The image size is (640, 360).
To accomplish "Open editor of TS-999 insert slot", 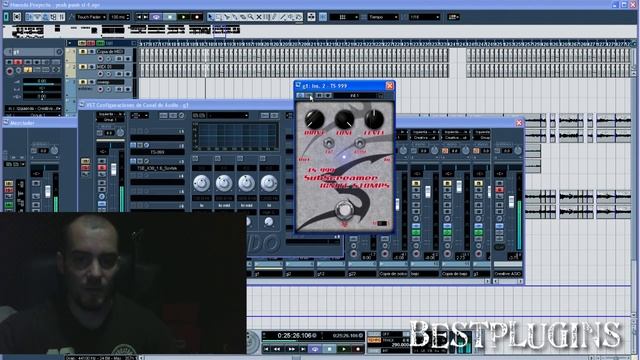I will tap(146, 145).
